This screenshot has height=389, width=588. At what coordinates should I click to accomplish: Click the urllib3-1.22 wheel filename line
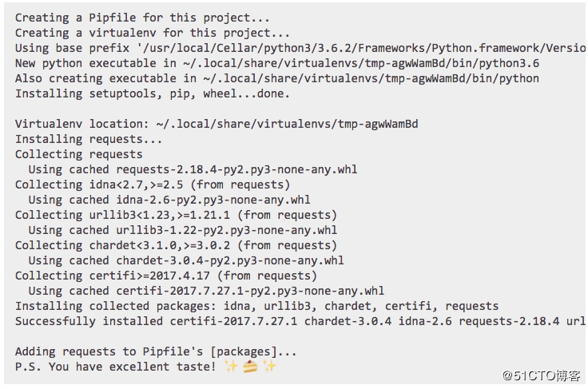(183, 230)
